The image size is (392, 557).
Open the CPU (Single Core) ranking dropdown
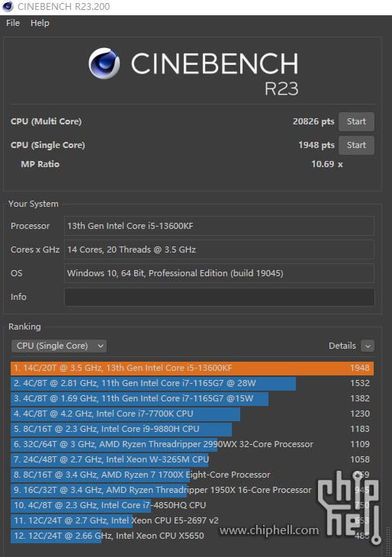pyautogui.click(x=59, y=346)
